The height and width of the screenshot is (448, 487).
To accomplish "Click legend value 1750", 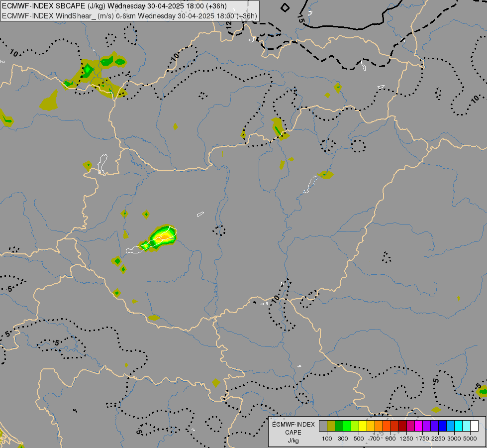I will pos(422,439).
